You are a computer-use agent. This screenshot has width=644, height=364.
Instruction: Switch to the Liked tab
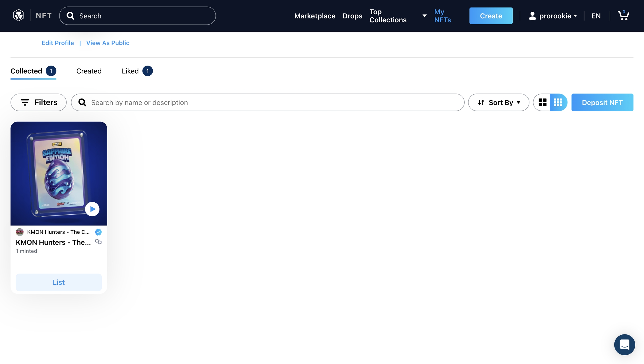[130, 71]
